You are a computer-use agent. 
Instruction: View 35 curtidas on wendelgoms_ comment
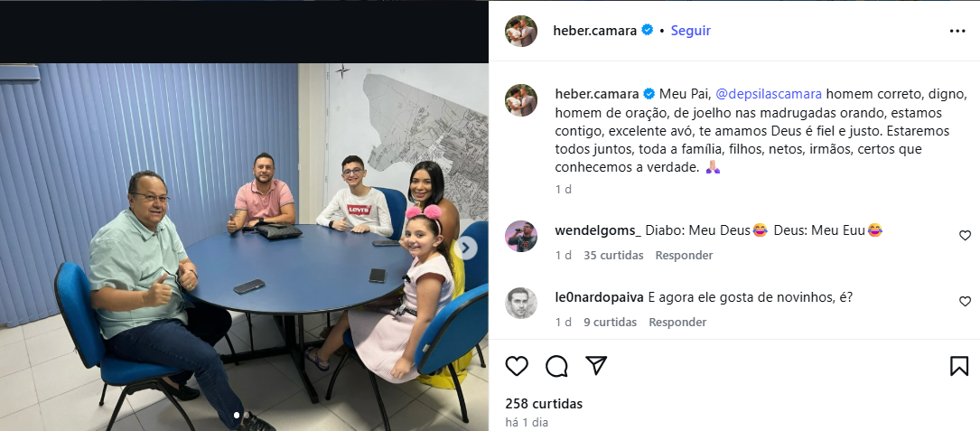613,255
